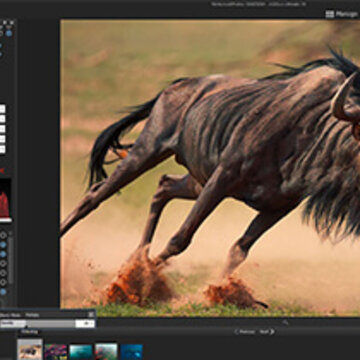Viewport: 360px width, 360px height.
Task: Open the red fish reef thumbnail
Action: 106,352
